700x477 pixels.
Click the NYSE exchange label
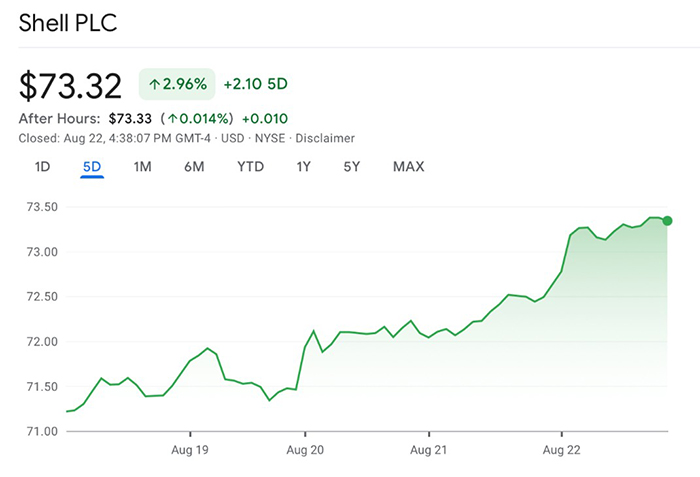pos(270,138)
